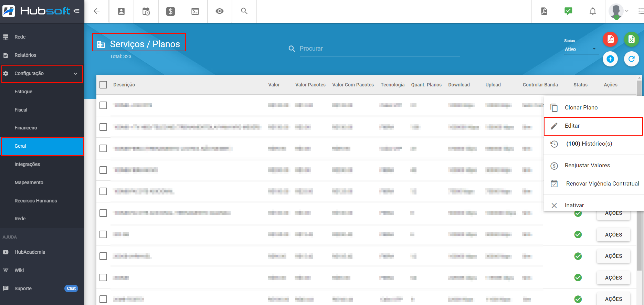Sort by Download column header

click(459, 85)
